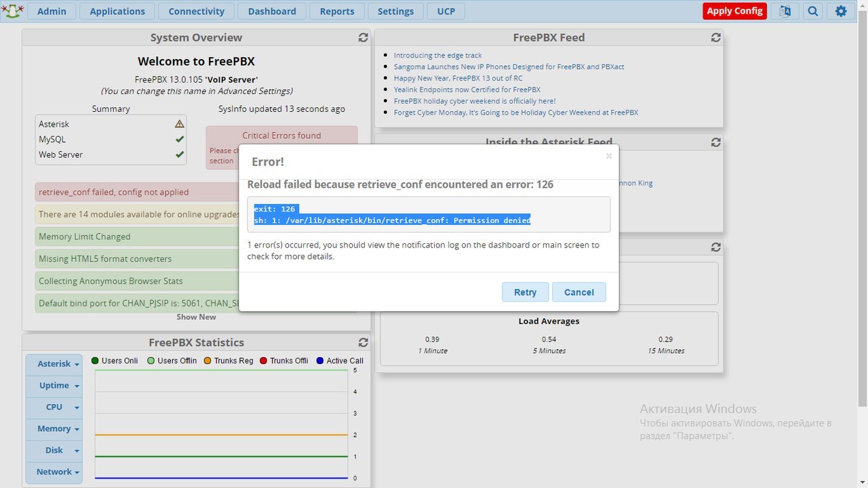Click the 5 Minutes load average value 0.54
The height and width of the screenshot is (488, 868).
click(549, 339)
